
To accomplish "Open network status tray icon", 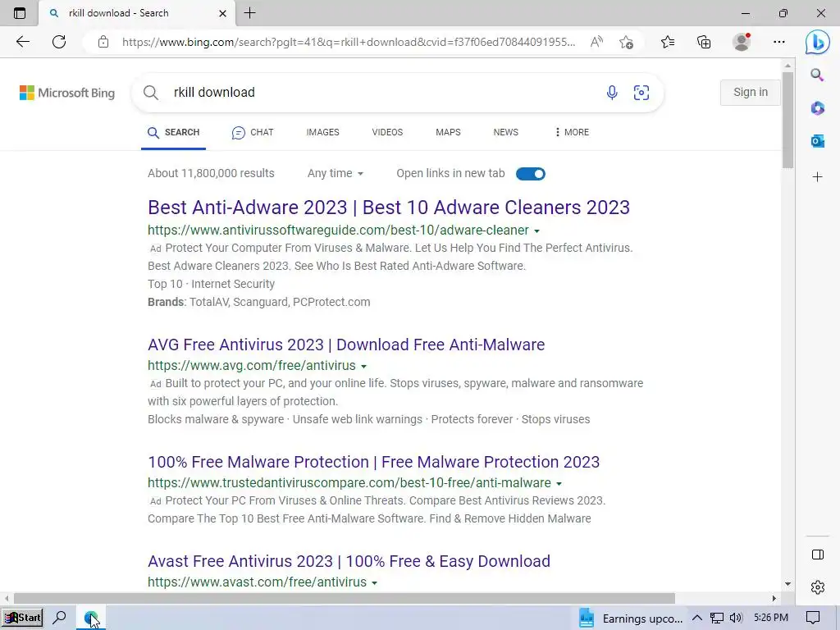I will (x=716, y=619).
